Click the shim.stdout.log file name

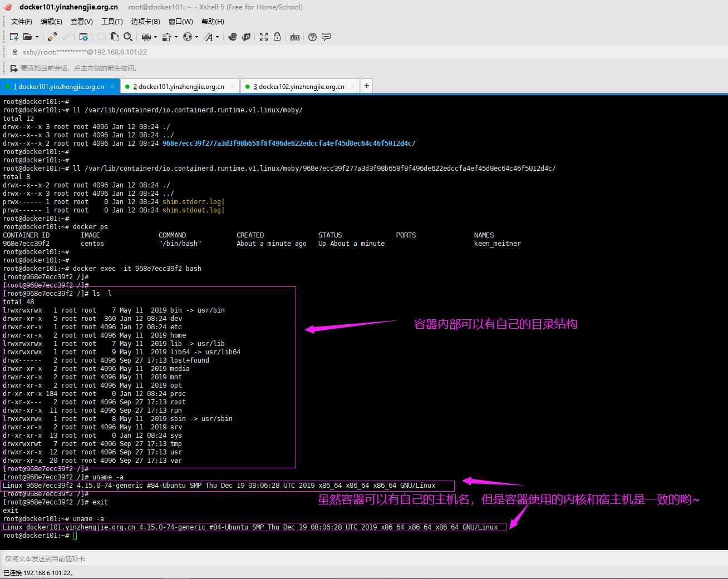coord(192,210)
